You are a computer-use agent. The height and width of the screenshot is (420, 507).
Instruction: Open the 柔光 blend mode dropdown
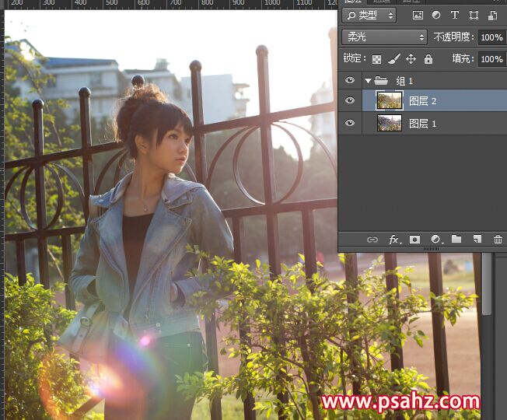click(x=385, y=37)
